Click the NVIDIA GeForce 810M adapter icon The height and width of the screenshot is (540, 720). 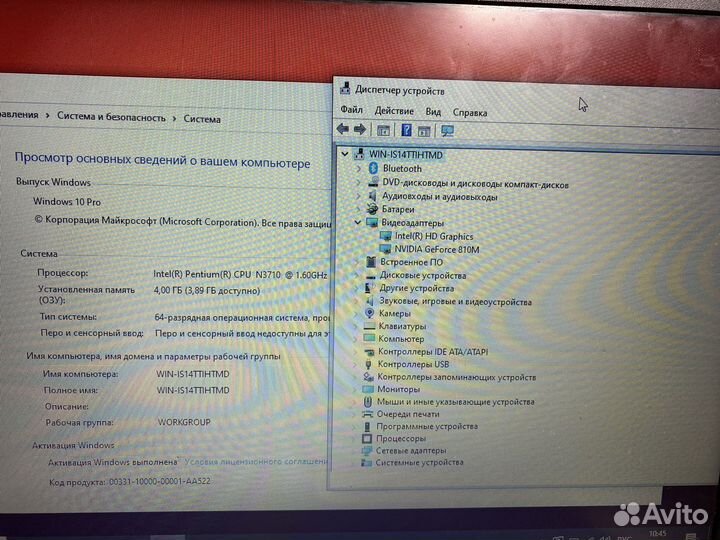(x=385, y=249)
